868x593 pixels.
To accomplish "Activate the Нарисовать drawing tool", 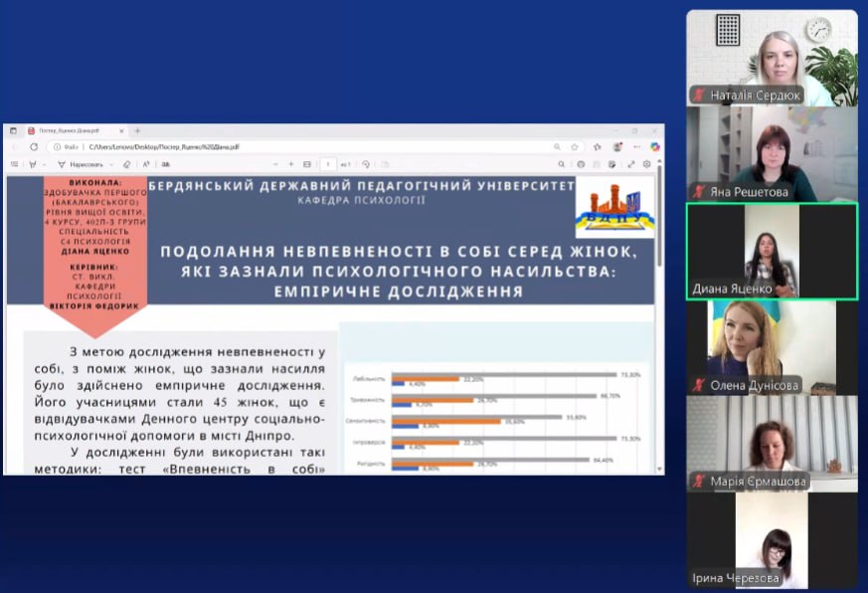I will (81, 164).
